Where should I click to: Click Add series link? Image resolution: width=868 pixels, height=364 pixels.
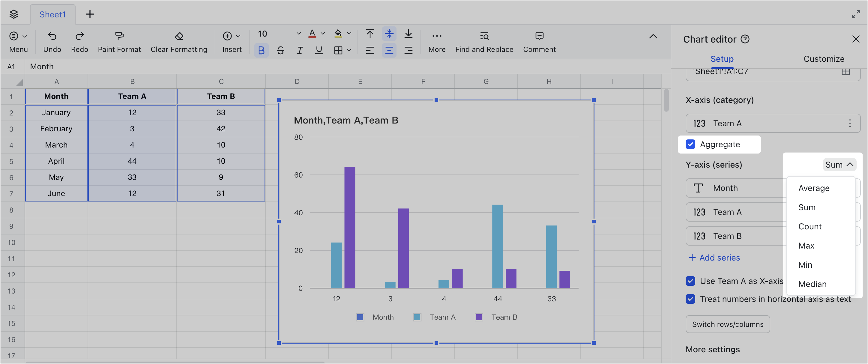(714, 257)
